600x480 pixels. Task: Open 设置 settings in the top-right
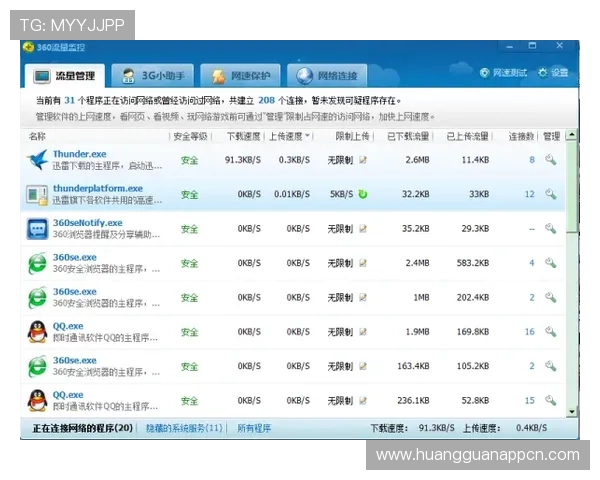pyautogui.click(x=553, y=73)
